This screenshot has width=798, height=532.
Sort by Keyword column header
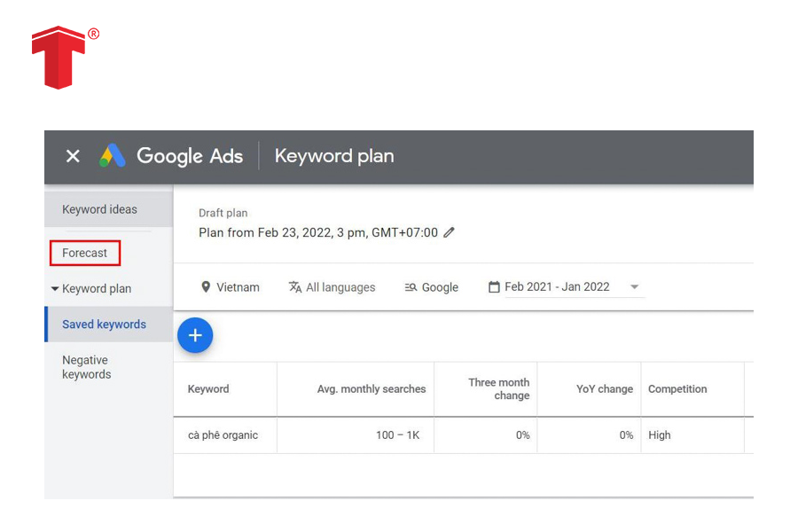[208, 389]
